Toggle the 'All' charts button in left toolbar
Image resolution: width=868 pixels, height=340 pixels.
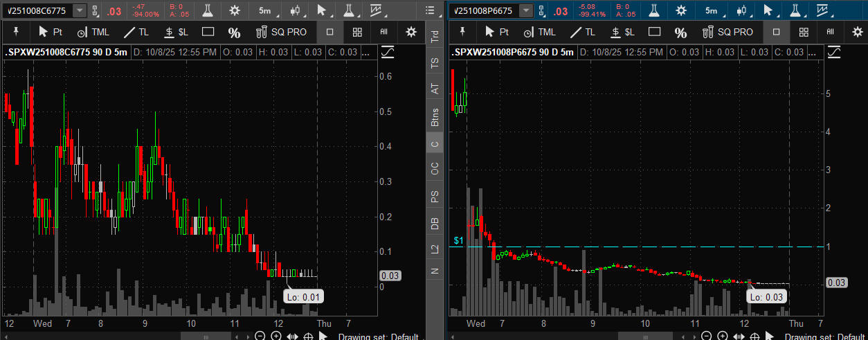[384, 32]
